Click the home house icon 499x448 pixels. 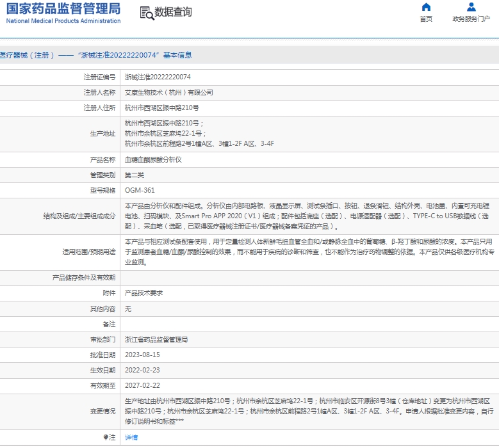[x=426, y=7]
